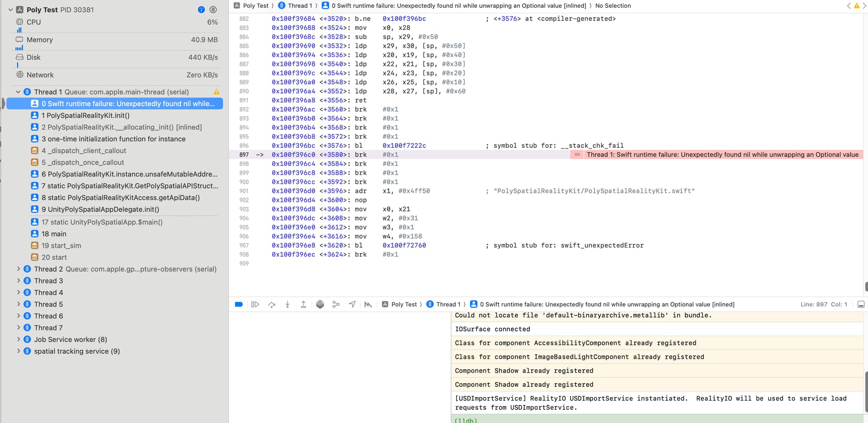Step over the current instruction

pos(271,304)
